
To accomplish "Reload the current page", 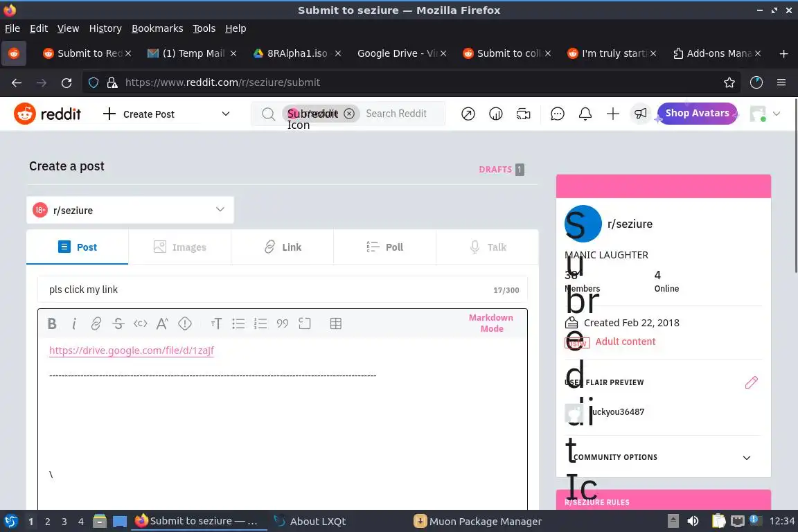I will click(66, 82).
